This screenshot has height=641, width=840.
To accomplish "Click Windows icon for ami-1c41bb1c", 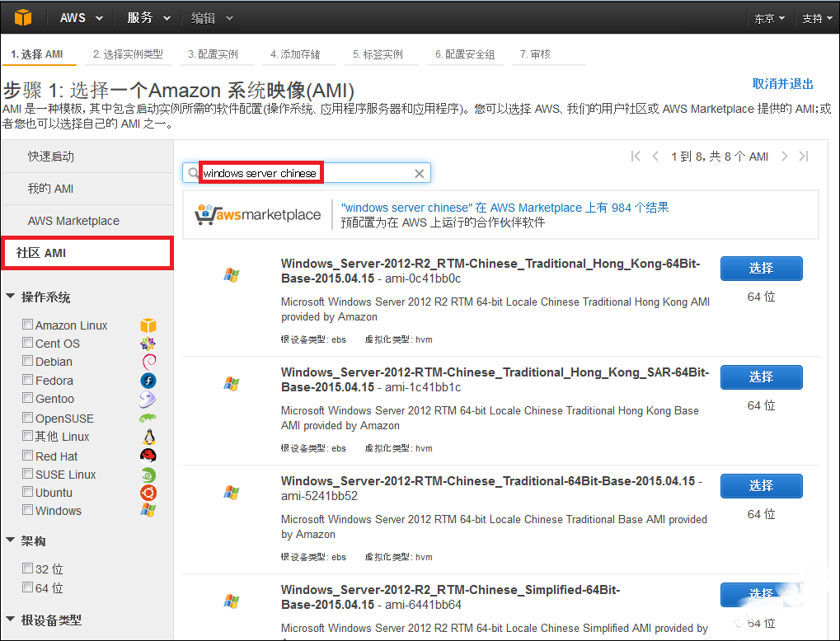I will 232,384.
